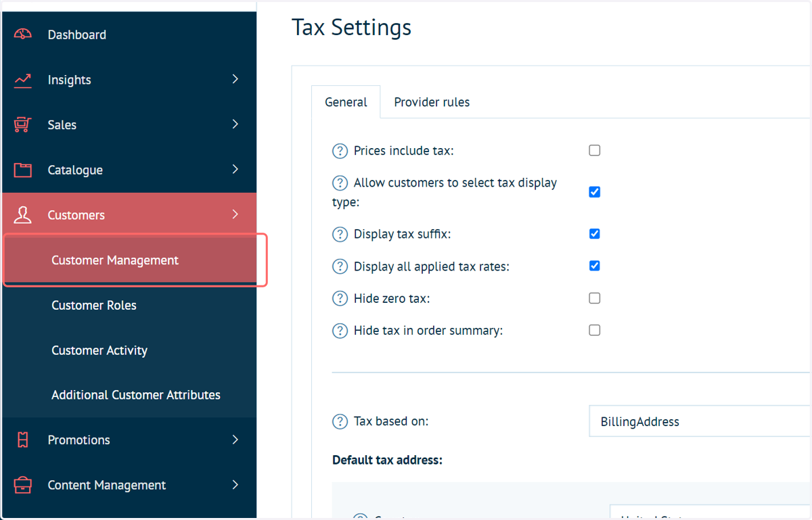
Task: Click the Hide zero tax label
Action: point(392,299)
